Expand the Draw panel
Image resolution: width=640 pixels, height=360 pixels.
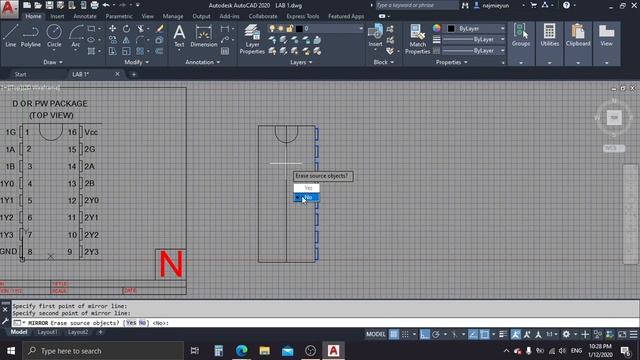point(53,62)
